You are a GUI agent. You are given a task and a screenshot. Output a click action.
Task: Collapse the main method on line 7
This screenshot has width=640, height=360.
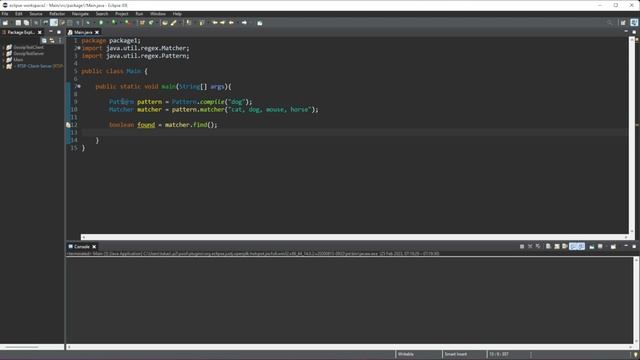[x=79, y=87]
